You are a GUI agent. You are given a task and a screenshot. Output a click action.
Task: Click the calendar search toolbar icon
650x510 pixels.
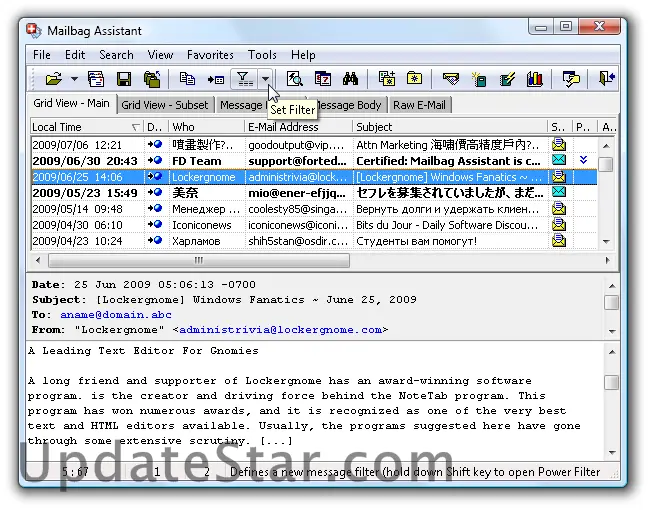tap(323, 78)
